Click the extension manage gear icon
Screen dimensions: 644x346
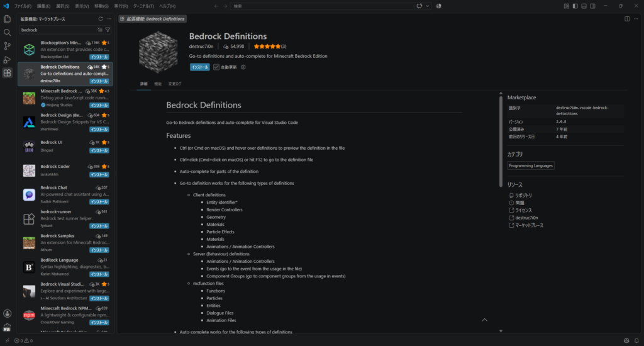(243, 67)
